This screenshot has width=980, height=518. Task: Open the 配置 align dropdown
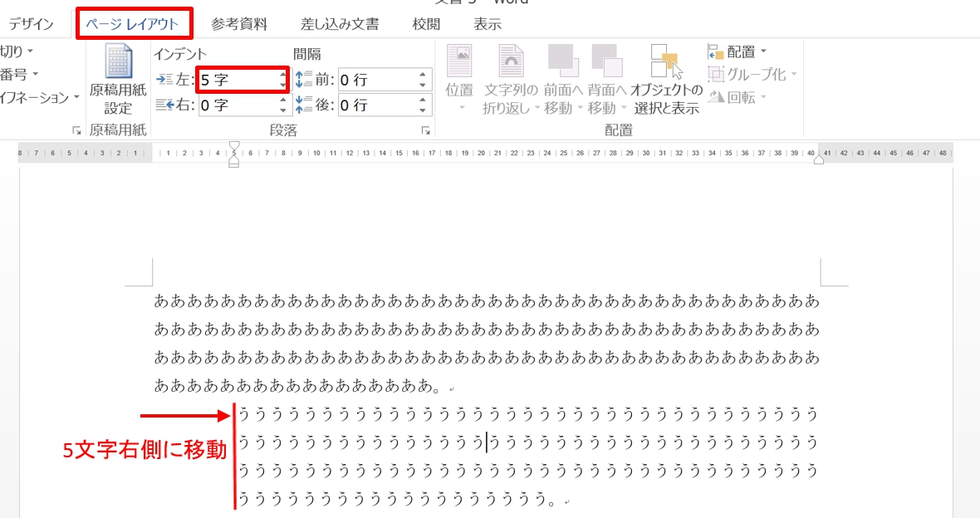tap(737, 51)
